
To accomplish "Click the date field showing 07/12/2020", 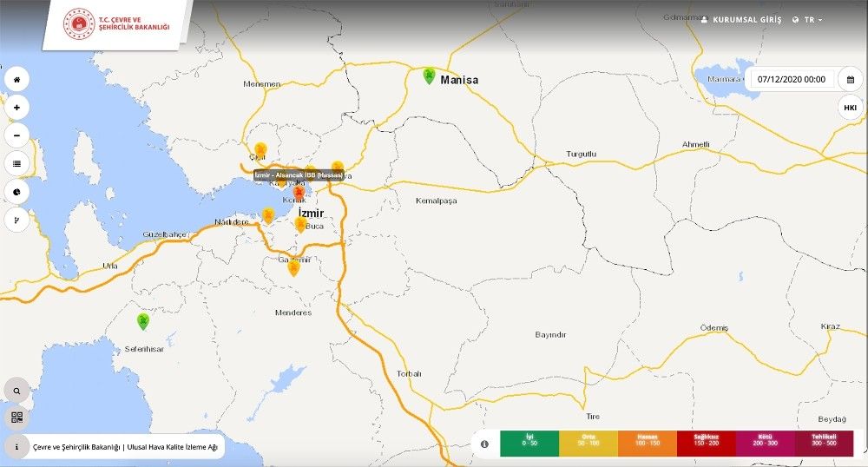I will [x=791, y=79].
